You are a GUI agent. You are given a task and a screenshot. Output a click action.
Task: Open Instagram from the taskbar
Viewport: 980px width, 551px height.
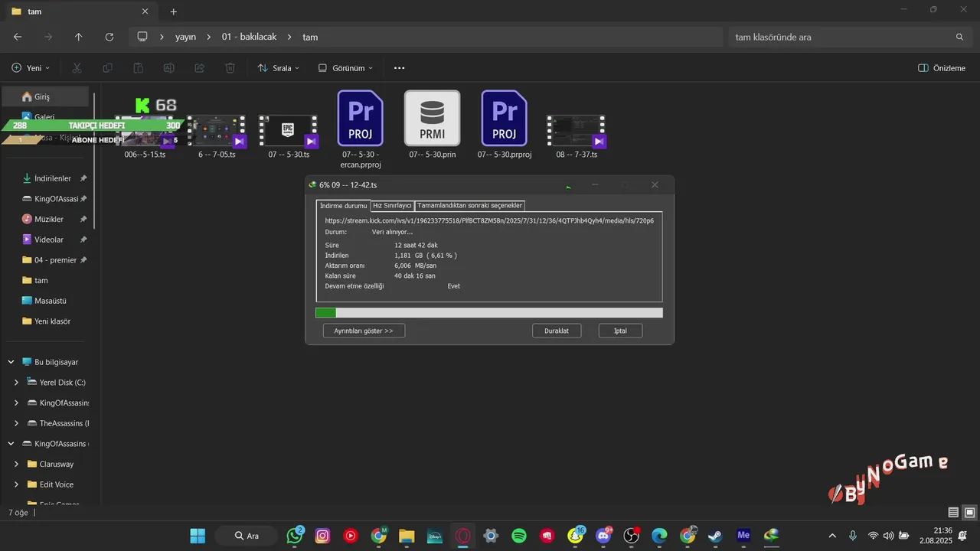[322, 536]
